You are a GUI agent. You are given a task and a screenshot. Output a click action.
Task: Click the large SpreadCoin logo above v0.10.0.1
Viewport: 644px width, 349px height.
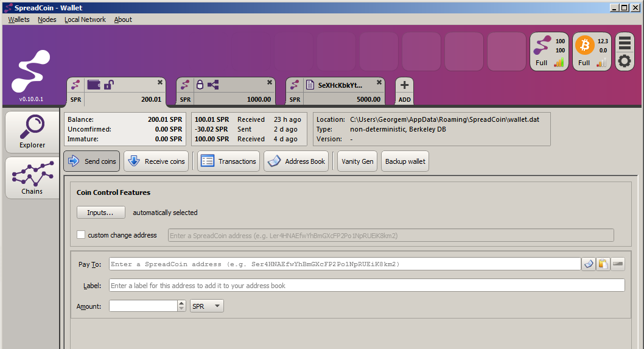click(x=31, y=71)
